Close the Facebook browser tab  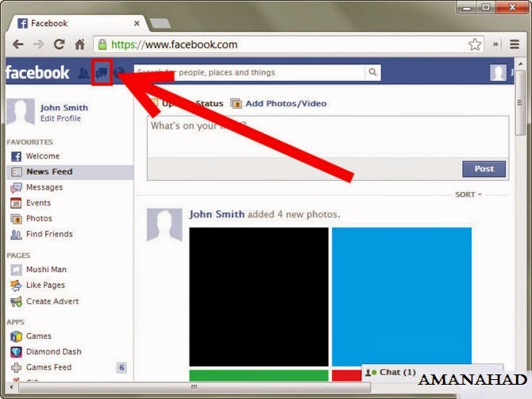[x=137, y=23]
